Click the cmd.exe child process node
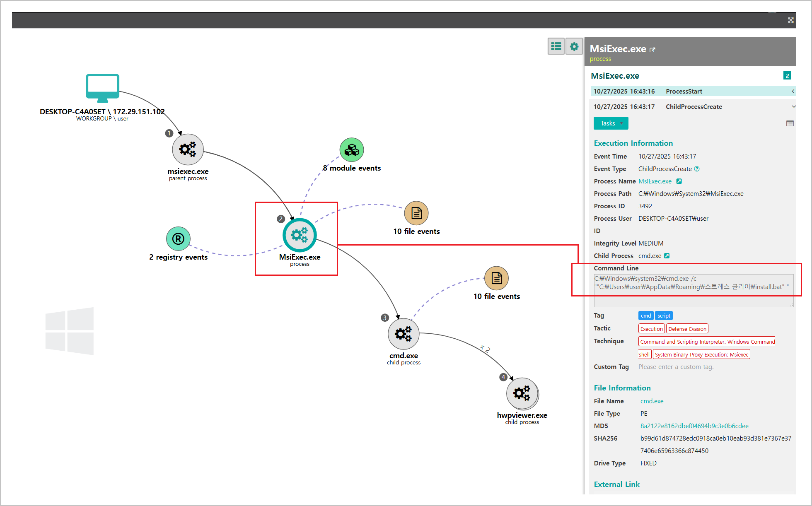Screen dimensions: 812x506 point(404,334)
